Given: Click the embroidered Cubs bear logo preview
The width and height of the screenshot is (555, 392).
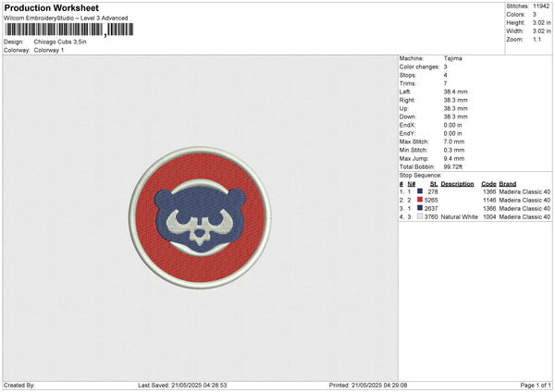Looking at the screenshot, I should pos(200,217).
